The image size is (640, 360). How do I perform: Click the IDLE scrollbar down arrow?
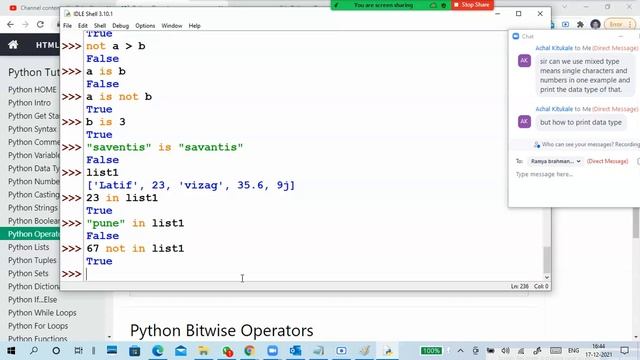click(547, 278)
